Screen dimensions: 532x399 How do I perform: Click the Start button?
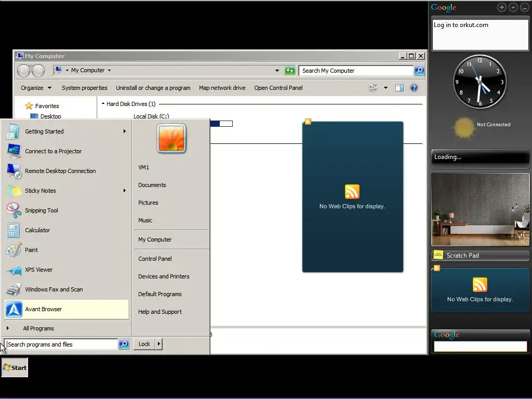(x=15, y=367)
